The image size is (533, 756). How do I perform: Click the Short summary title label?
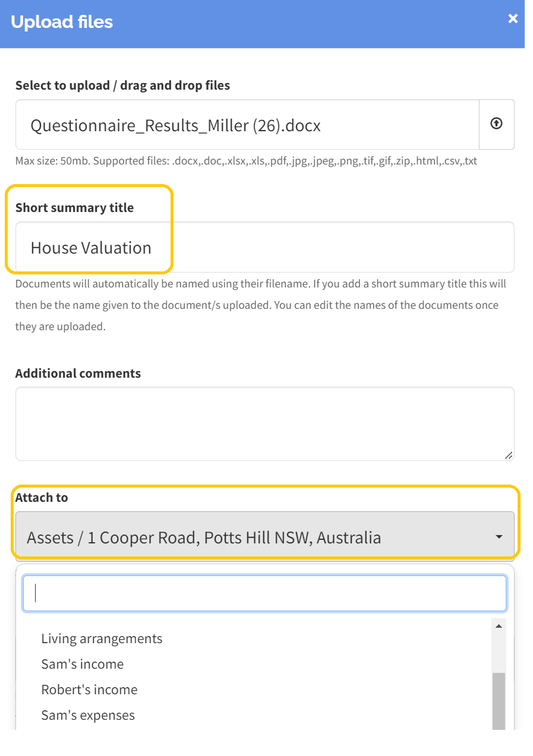click(x=74, y=207)
